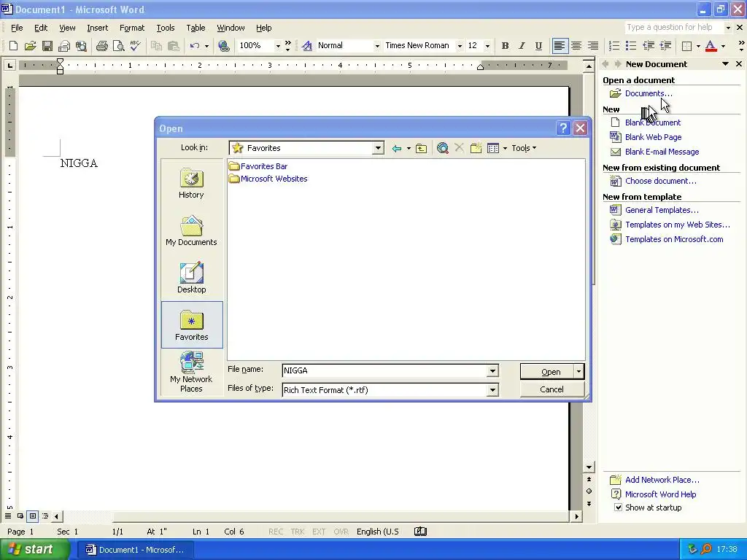Open the Styles and Formatting icon
Viewport: 747px width, 560px height.
pyautogui.click(x=307, y=46)
